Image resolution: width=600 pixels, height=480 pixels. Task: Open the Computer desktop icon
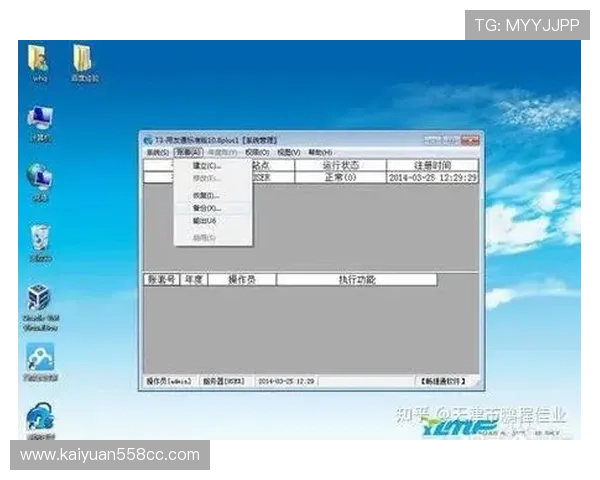tap(40, 122)
